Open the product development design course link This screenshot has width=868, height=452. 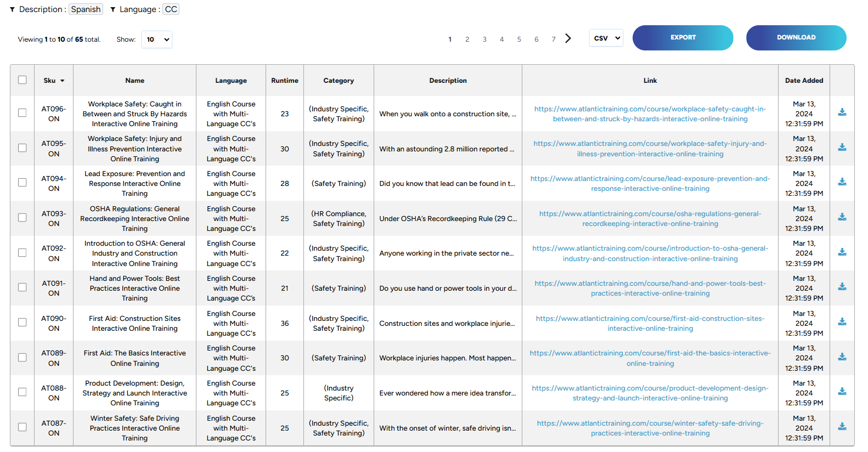coord(650,393)
